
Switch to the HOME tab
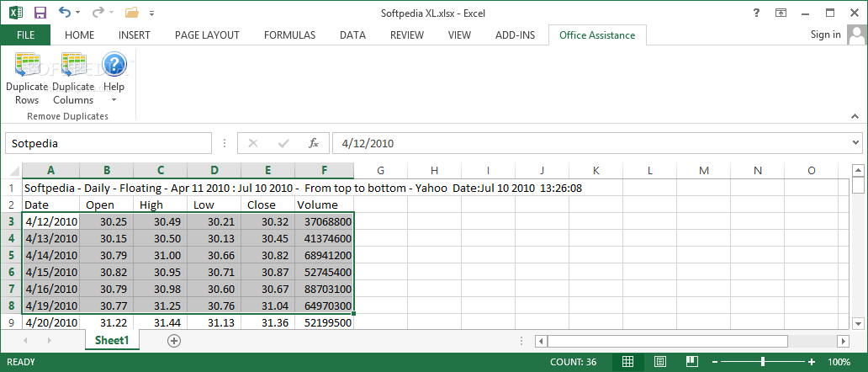pyautogui.click(x=79, y=35)
